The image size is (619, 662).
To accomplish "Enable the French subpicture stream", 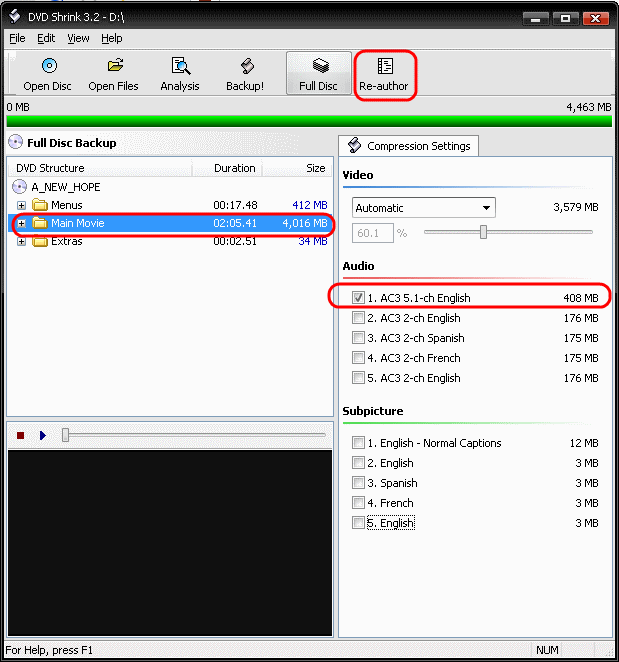I will (358, 502).
